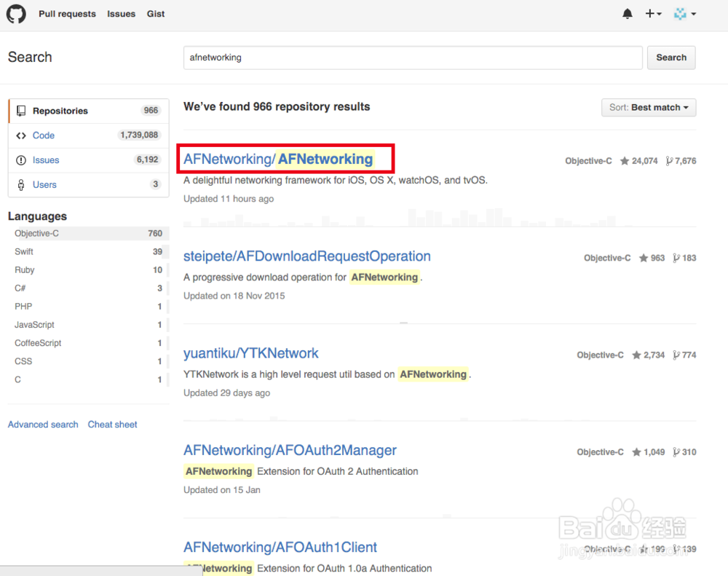Click the afnetworking search input field
Viewport: 728px width, 576px height.
point(413,58)
